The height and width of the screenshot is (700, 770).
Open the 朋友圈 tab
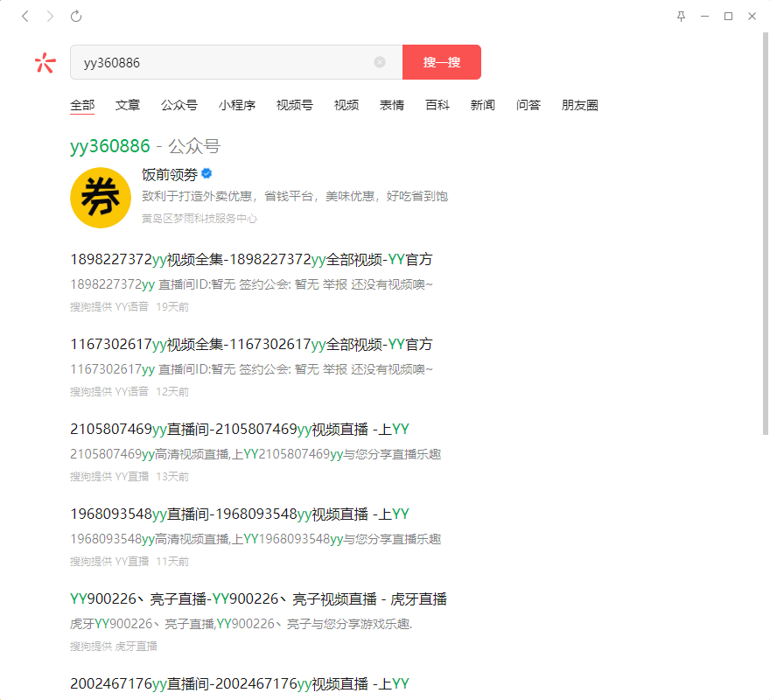coord(580,105)
